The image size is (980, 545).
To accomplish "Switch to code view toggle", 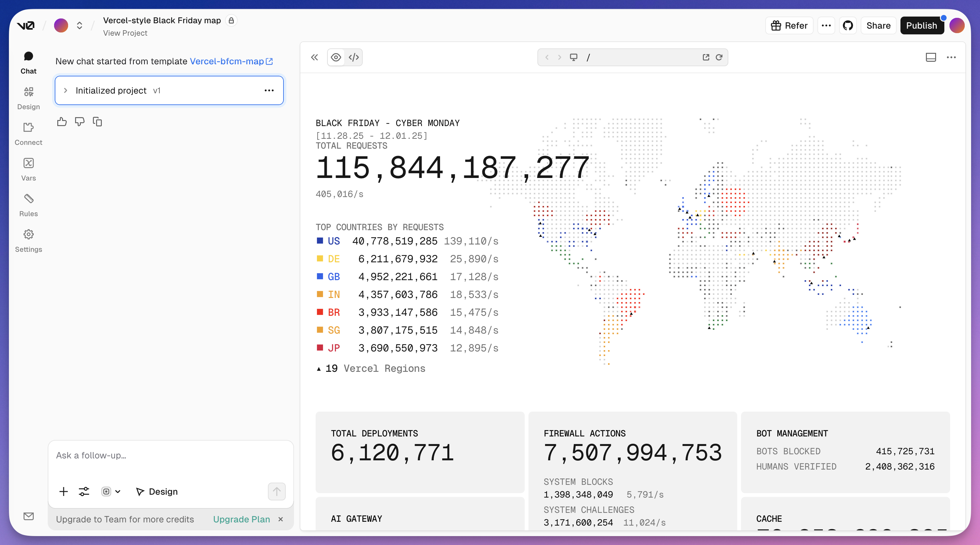I will click(x=354, y=58).
